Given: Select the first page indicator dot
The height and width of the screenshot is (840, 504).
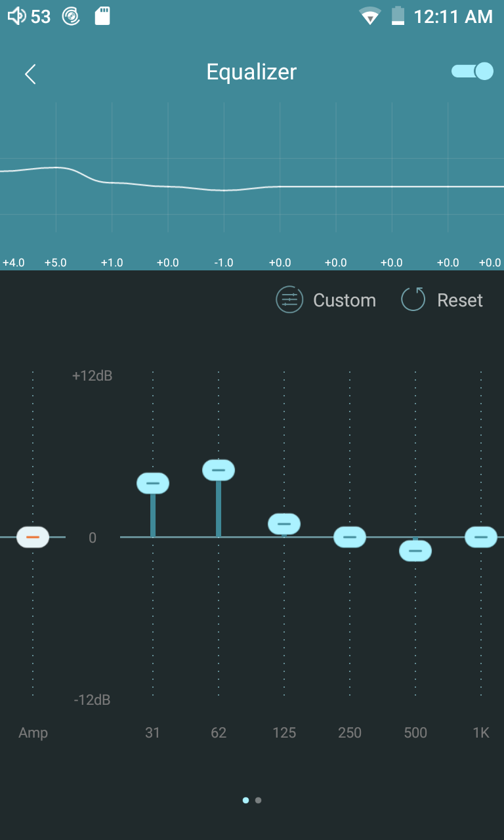Looking at the screenshot, I should 245,800.
